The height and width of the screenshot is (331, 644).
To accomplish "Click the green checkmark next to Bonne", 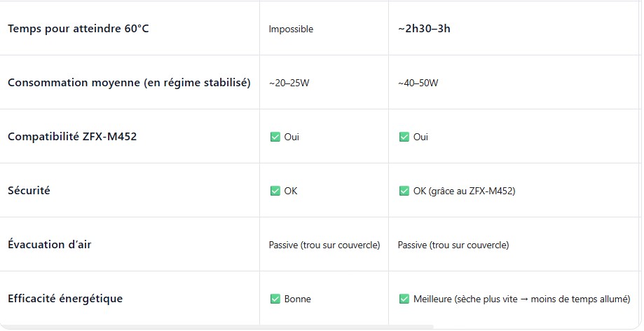I will (x=275, y=299).
